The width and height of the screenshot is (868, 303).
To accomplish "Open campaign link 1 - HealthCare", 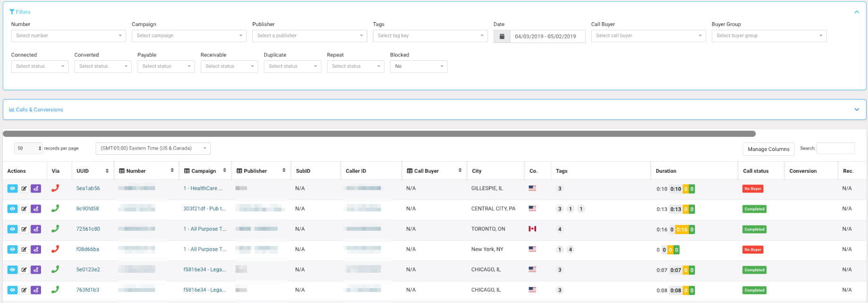I will pyautogui.click(x=203, y=188).
